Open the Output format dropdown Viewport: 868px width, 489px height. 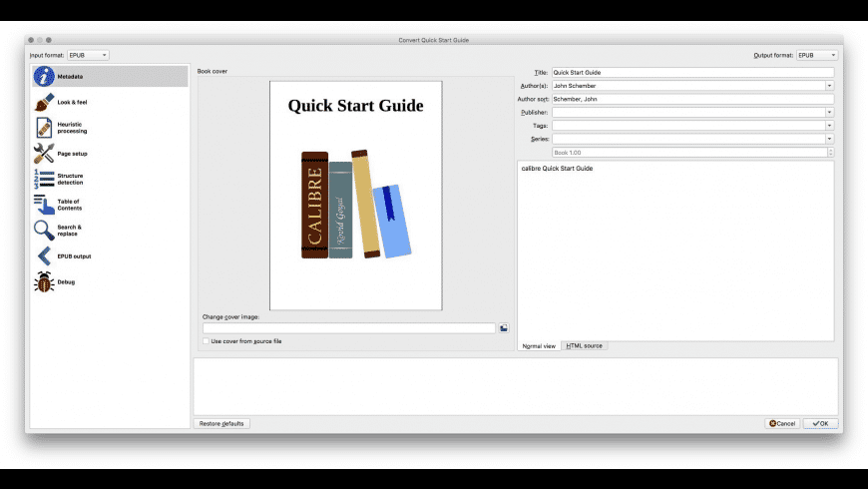[817, 55]
